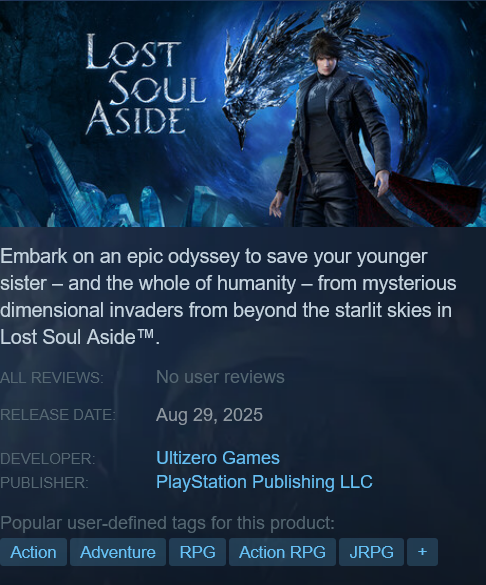Click the Aug 29, 2025 release date
The image size is (486, 585).
tap(209, 415)
